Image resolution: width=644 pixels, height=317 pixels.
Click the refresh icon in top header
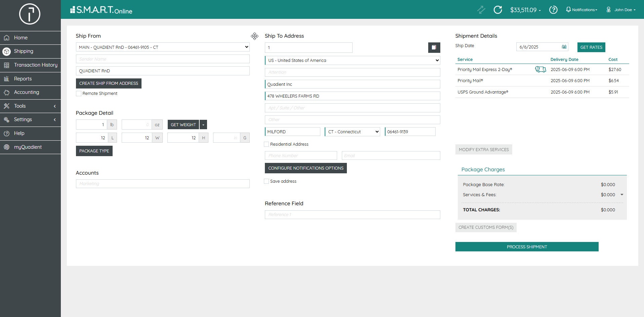[x=497, y=10]
